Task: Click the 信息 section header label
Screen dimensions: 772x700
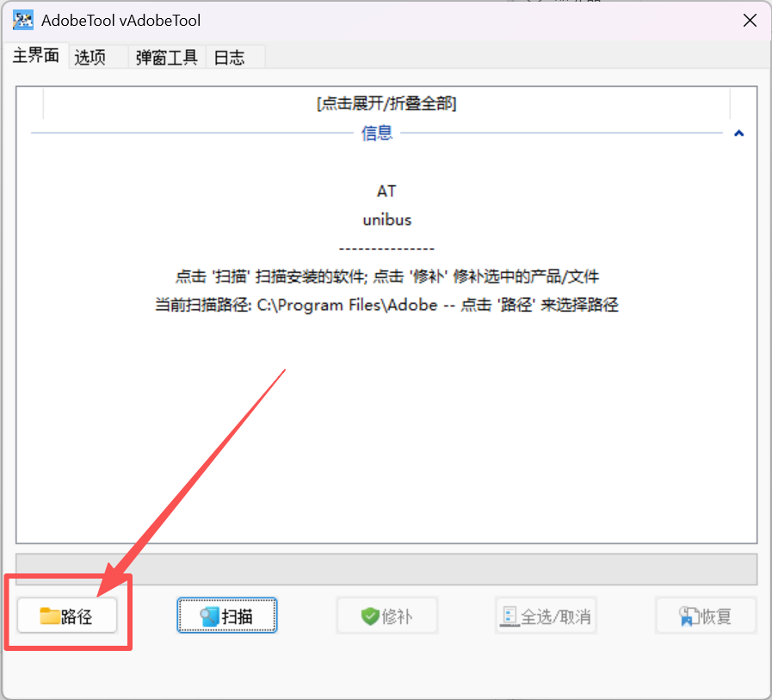Action: point(377,133)
